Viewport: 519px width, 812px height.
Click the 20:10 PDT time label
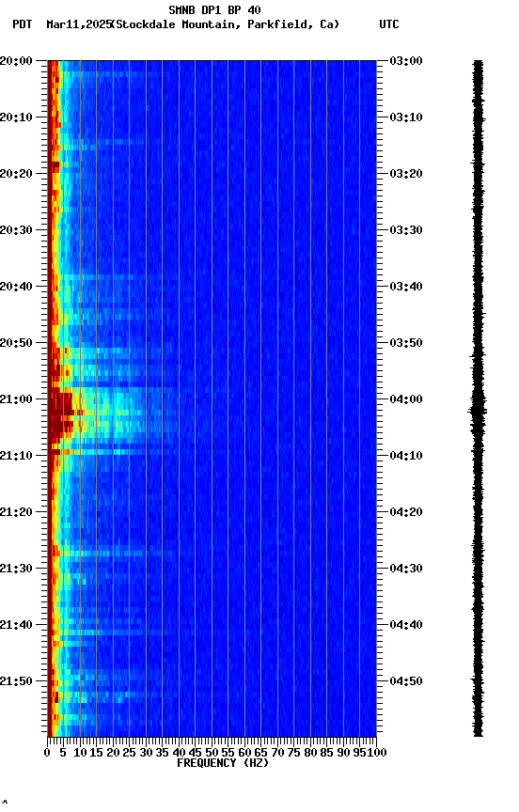[16, 117]
